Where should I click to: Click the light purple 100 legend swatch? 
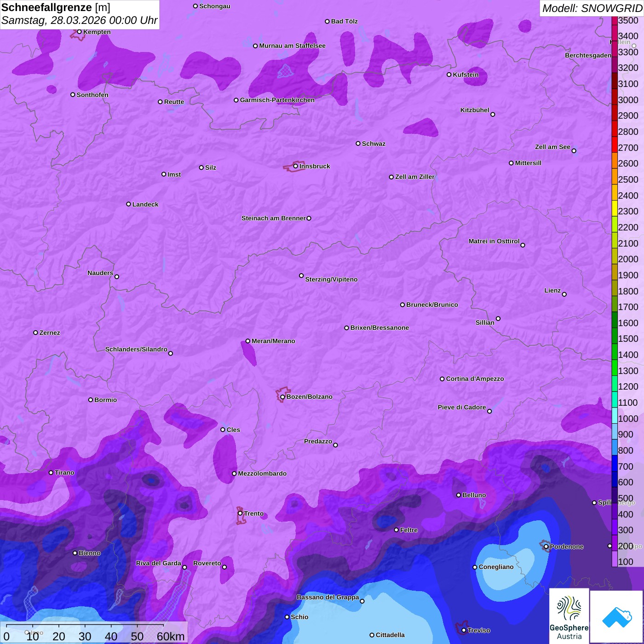615,559
